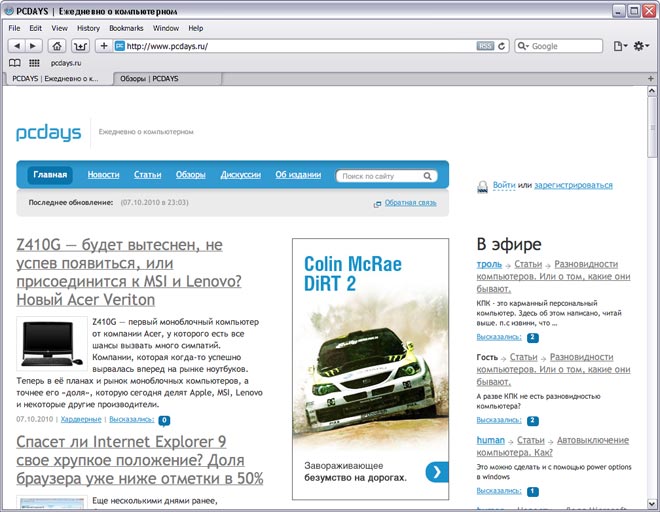Show the bookmarks book icon
Screen dimensions: 660x512
[x=15, y=63]
